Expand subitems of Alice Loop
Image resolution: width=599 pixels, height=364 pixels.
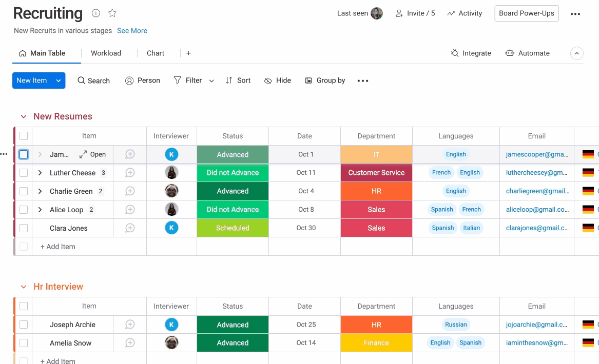[x=40, y=210]
